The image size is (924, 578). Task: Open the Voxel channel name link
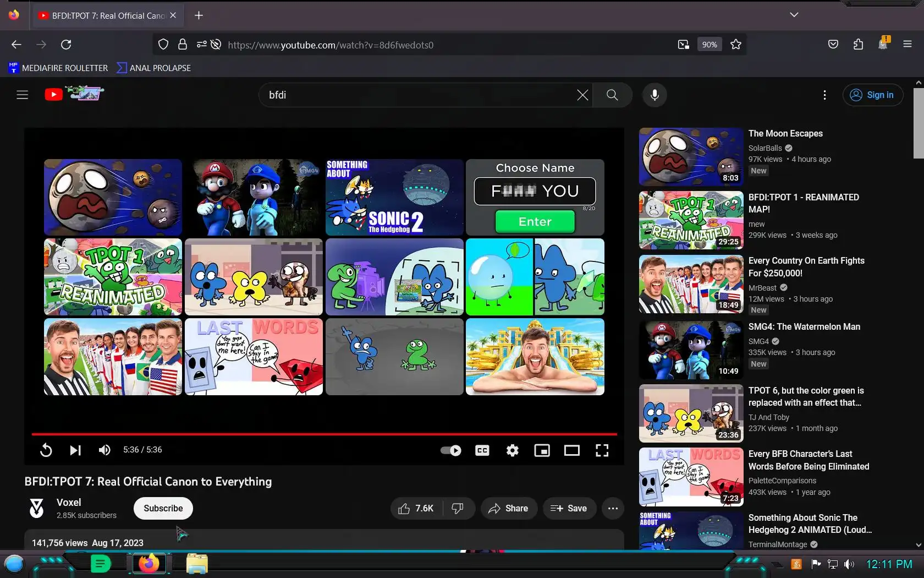click(x=69, y=503)
